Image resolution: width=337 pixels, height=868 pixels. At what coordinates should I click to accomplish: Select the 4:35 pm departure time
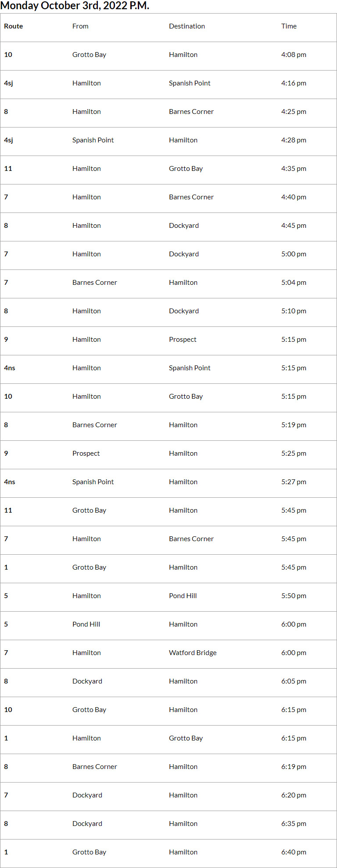pyautogui.click(x=294, y=169)
